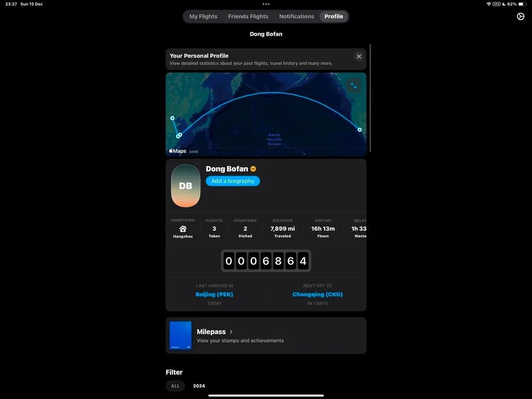Click the 16h 13m airtime stat
532x399 pixels.
point(323,229)
